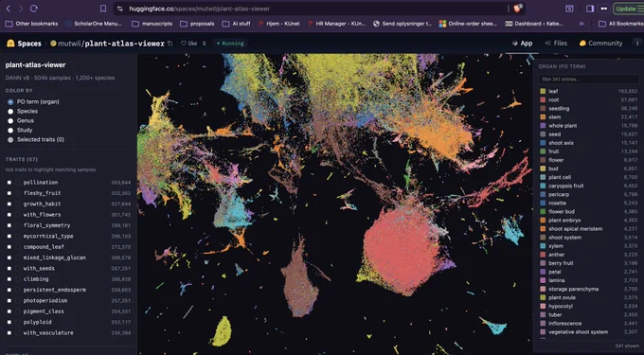This screenshot has width=644, height=355.
Task: Open the Send oplysninger bookmark
Action: tap(402, 24)
